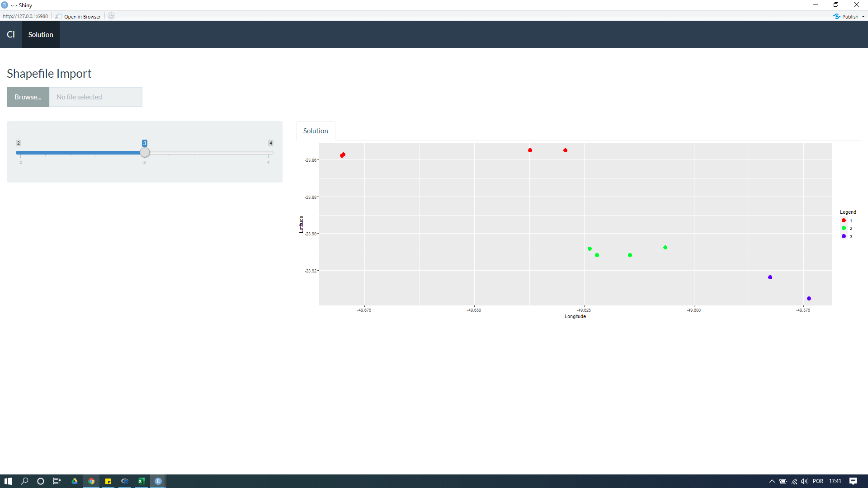Viewport: 868px width, 488px height.
Task: Open Google Drive from the taskbar
Action: [x=75, y=481]
